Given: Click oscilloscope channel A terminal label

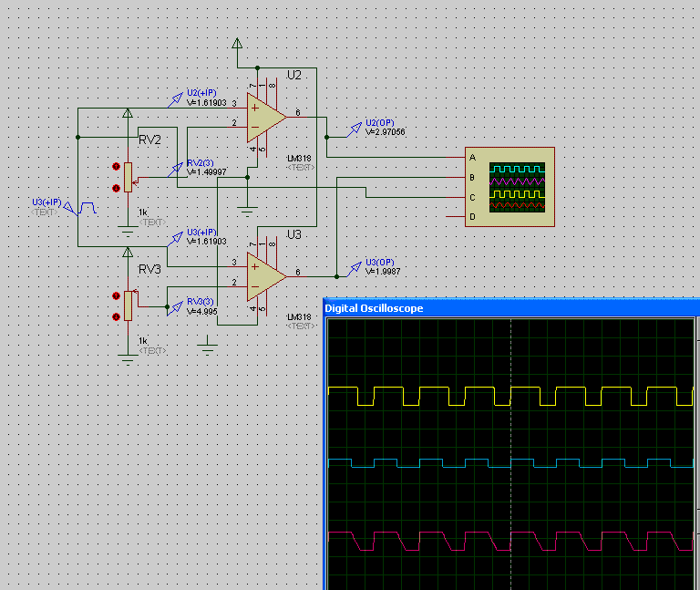Looking at the screenshot, I should [473, 158].
